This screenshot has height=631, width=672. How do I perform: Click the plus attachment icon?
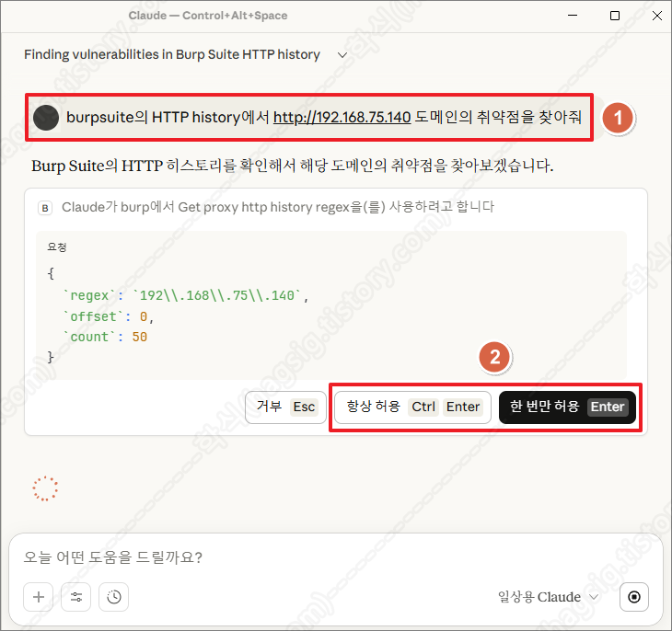click(39, 597)
